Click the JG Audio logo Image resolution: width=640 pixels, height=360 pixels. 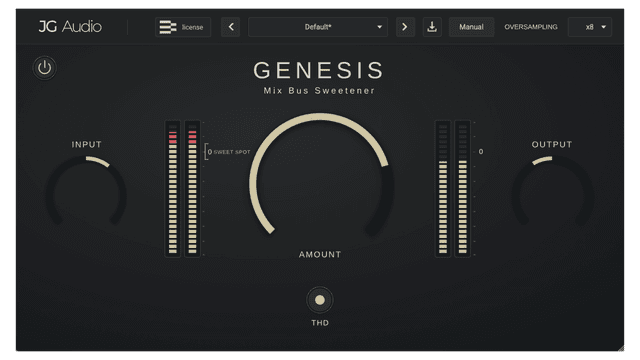[x=70, y=27]
